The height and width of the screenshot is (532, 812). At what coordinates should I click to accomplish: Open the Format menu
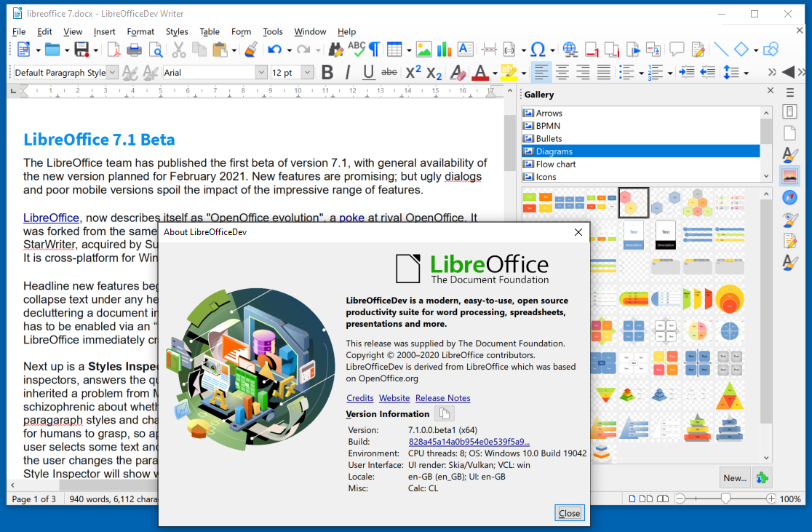(140, 31)
